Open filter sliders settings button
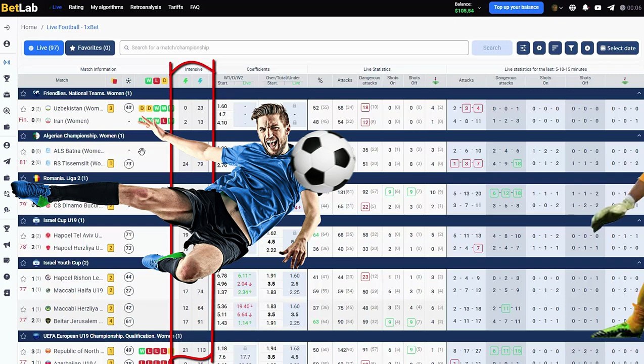The image size is (644, 364). click(523, 48)
